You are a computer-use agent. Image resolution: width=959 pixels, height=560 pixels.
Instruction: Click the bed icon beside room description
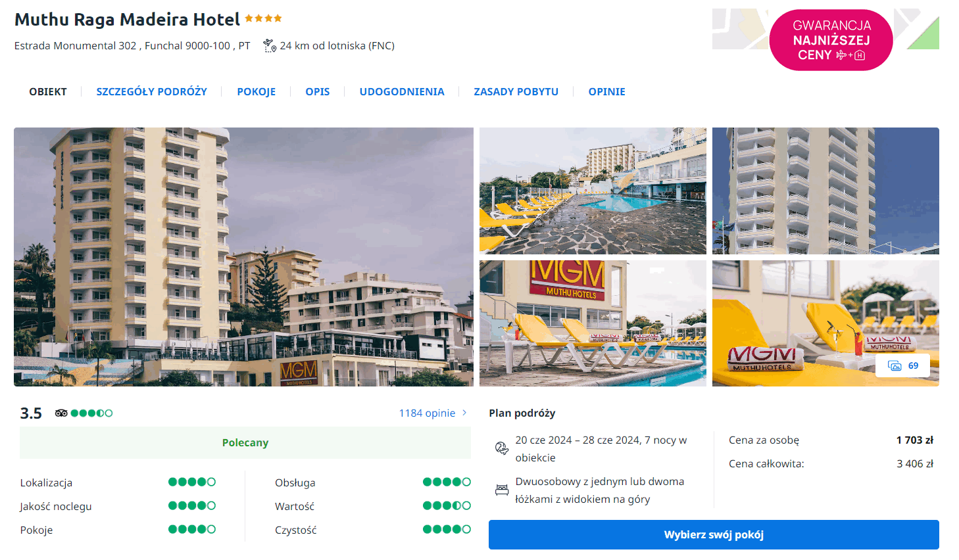502,490
